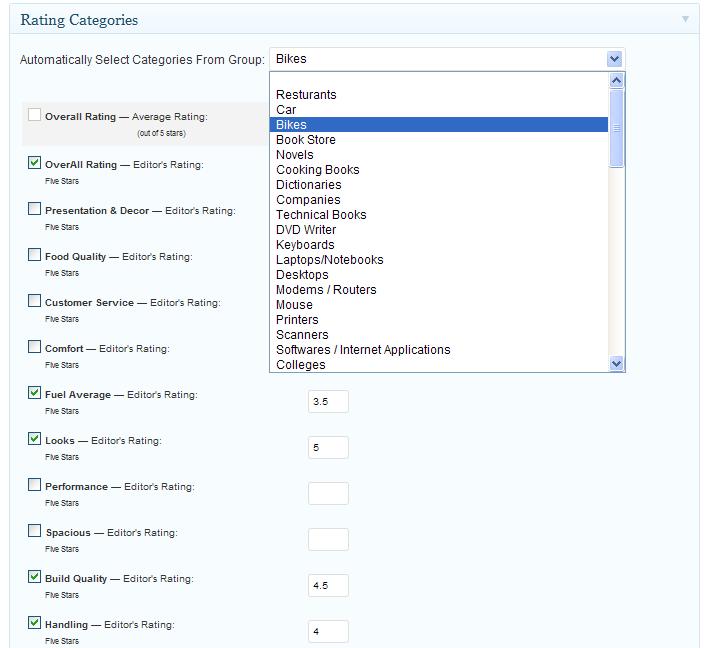Click the list scrollbar up arrow
This screenshot has width=714, height=648.
click(617, 81)
